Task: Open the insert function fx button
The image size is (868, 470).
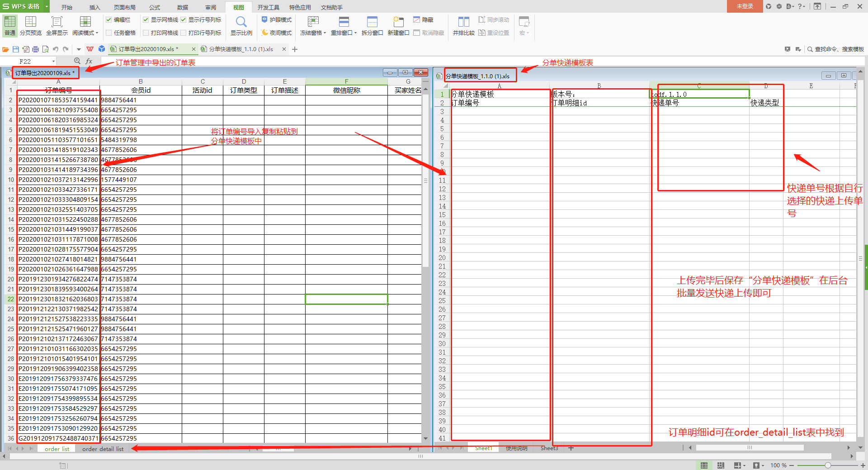Action: (89, 61)
